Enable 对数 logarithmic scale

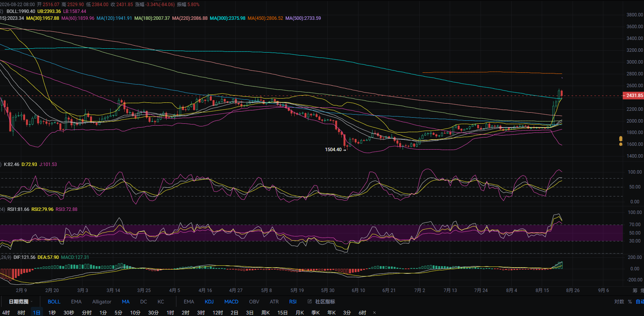pyautogui.click(x=619, y=302)
